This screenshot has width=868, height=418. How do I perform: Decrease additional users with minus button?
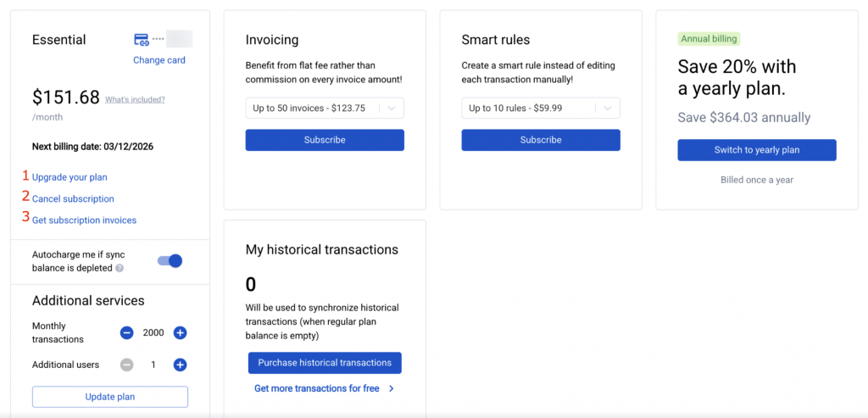pos(126,365)
